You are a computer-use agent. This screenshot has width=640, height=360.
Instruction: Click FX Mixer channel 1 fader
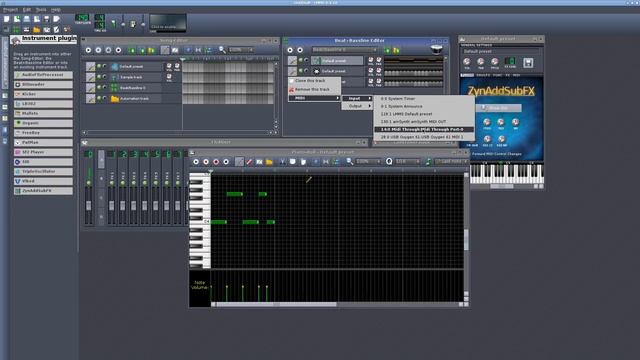[x=111, y=205]
